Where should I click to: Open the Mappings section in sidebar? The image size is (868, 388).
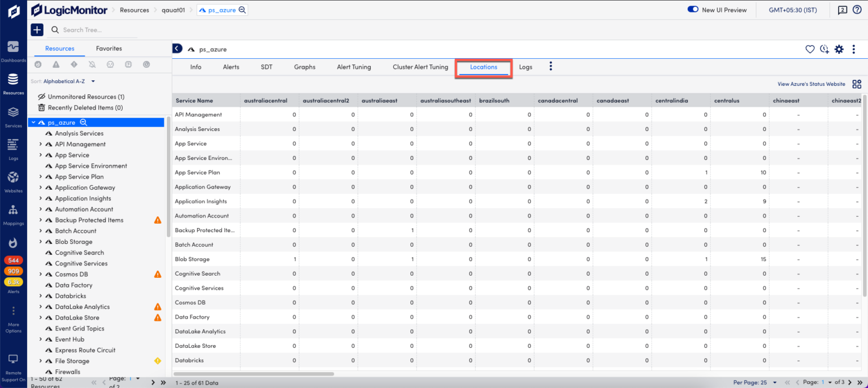click(x=13, y=215)
